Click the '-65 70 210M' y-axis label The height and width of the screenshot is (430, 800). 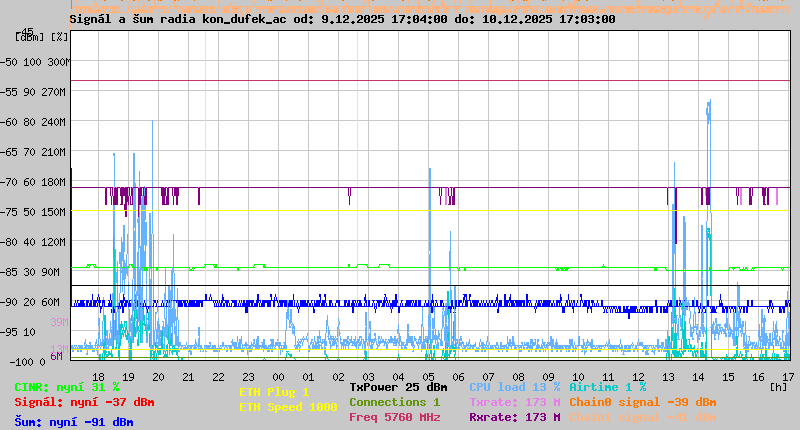point(35,153)
